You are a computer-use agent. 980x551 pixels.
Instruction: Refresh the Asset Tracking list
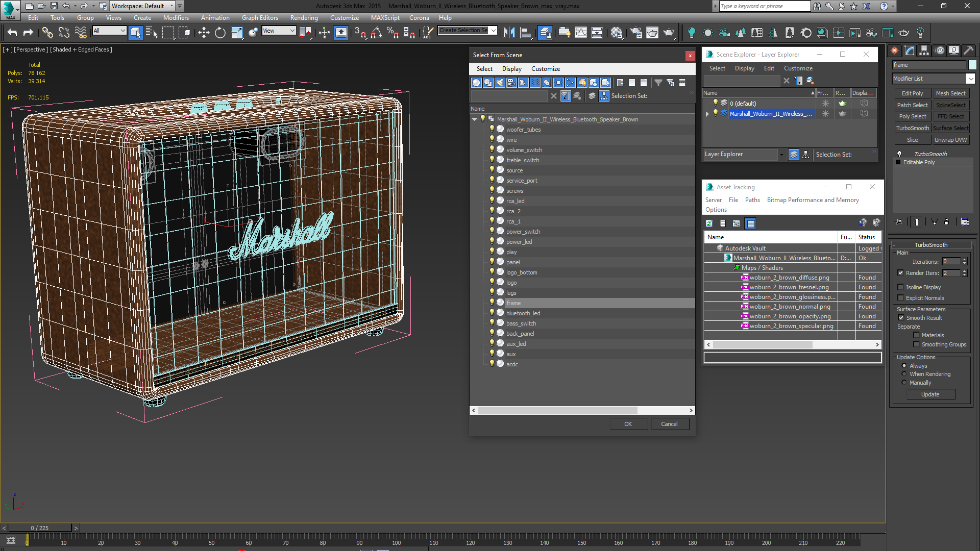[709, 223]
